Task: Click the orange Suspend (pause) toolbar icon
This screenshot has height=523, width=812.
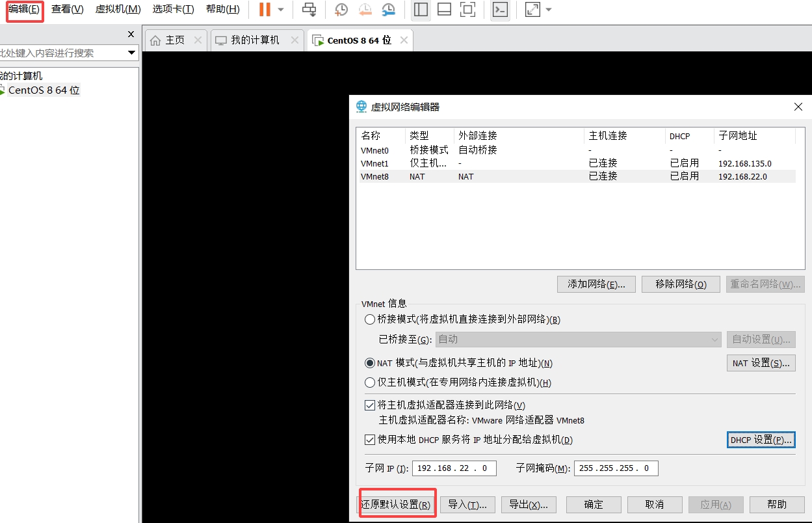Action: (265, 10)
